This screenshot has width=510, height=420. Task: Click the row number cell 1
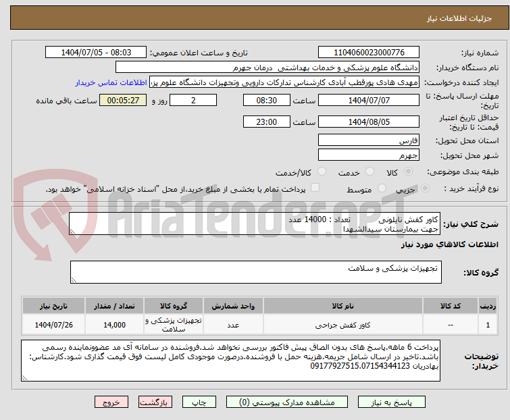488,325
